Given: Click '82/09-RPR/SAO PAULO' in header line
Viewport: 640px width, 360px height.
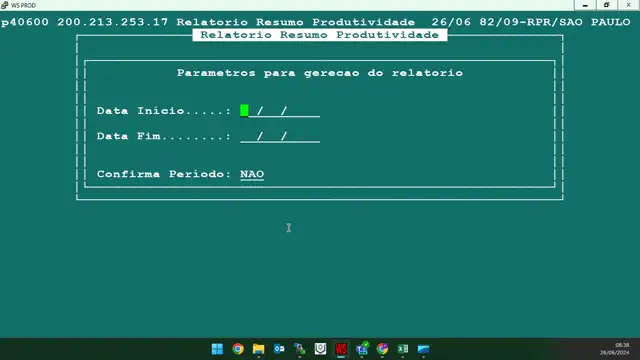Looking at the screenshot, I should pyautogui.click(x=555, y=22).
